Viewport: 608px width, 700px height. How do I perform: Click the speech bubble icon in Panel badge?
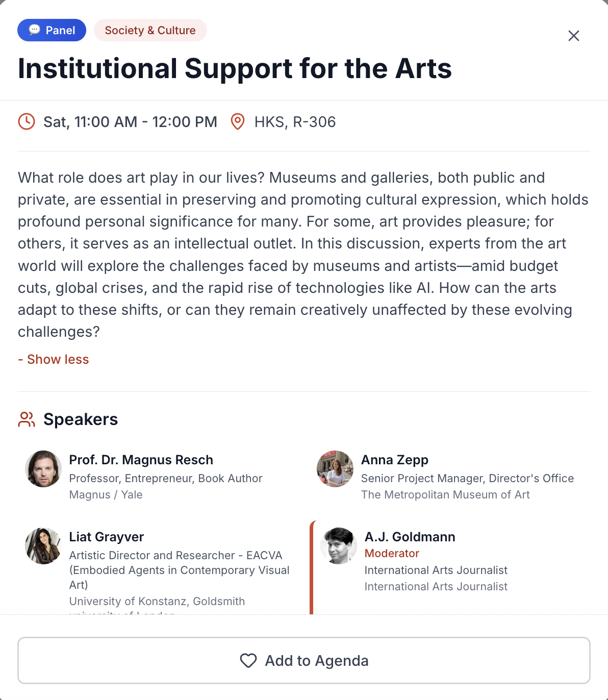[x=35, y=30]
